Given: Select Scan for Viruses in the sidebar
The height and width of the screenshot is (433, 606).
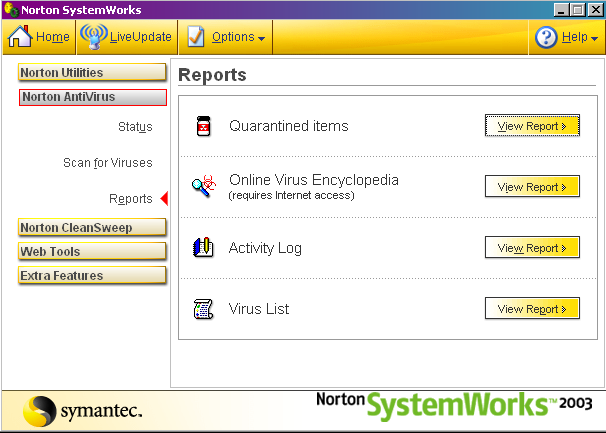Looking at the screenshot, I should click(x=108, y=163).
